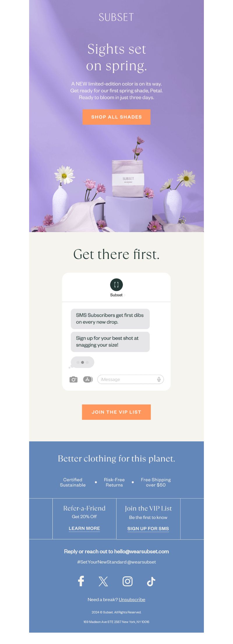Follow the SIGN UP FOR SMS link
The image size is (233, 644).
click(x=148, y=529)
